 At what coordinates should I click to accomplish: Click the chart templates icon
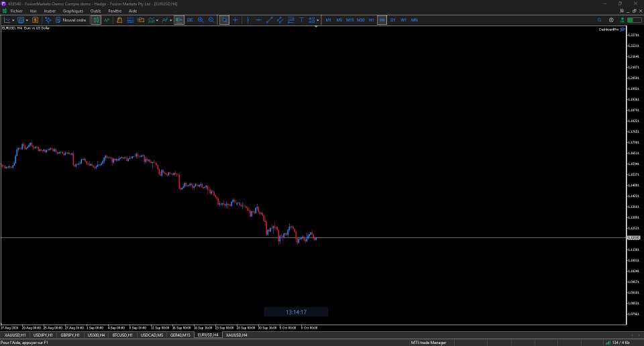[x=165, y=19]
